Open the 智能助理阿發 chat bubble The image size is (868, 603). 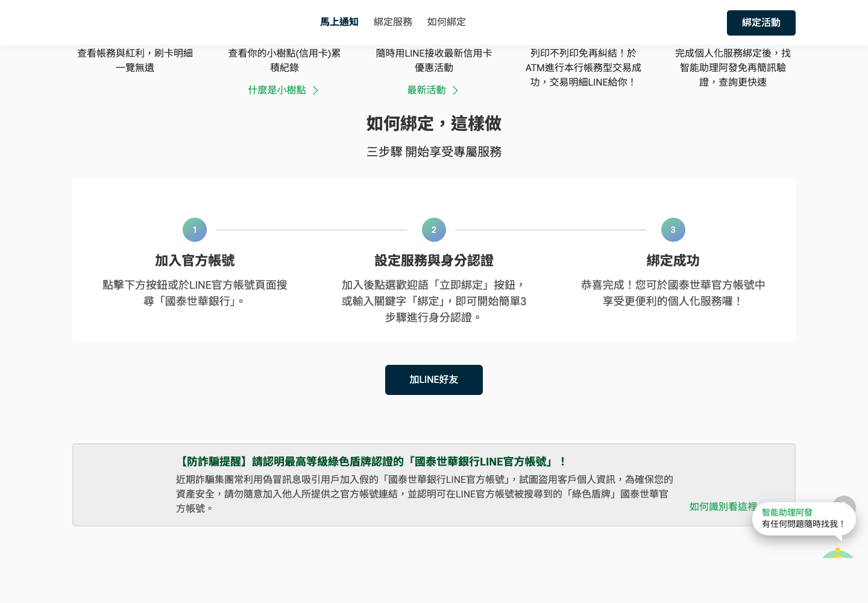pos(804,519)
